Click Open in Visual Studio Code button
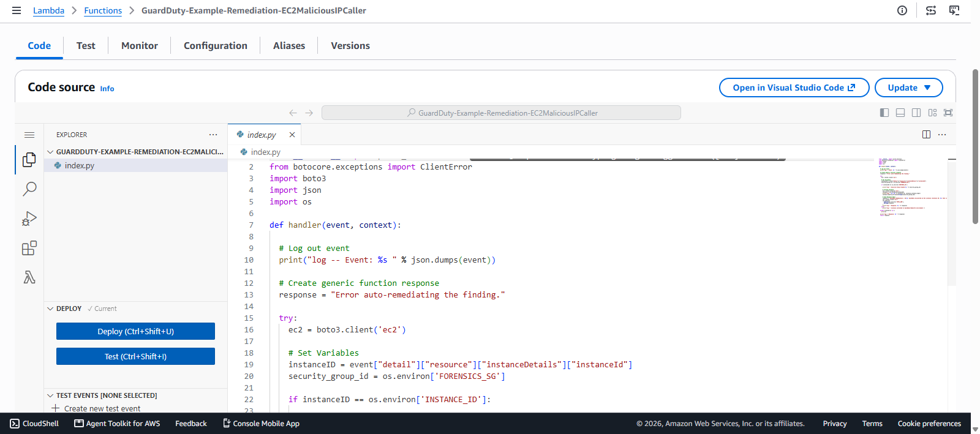This screenshot has height=434, width=980. 794,88
